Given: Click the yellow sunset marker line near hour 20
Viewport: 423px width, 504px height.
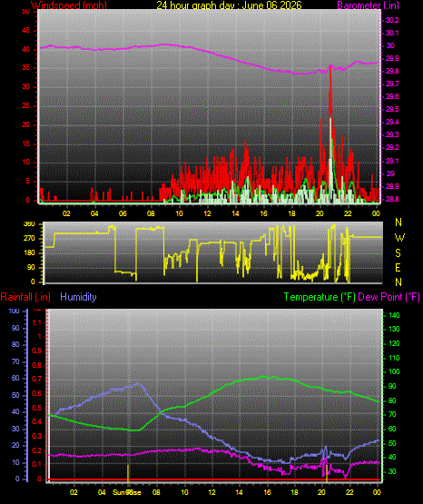Looking at the screenshot, I should [327, 473].
